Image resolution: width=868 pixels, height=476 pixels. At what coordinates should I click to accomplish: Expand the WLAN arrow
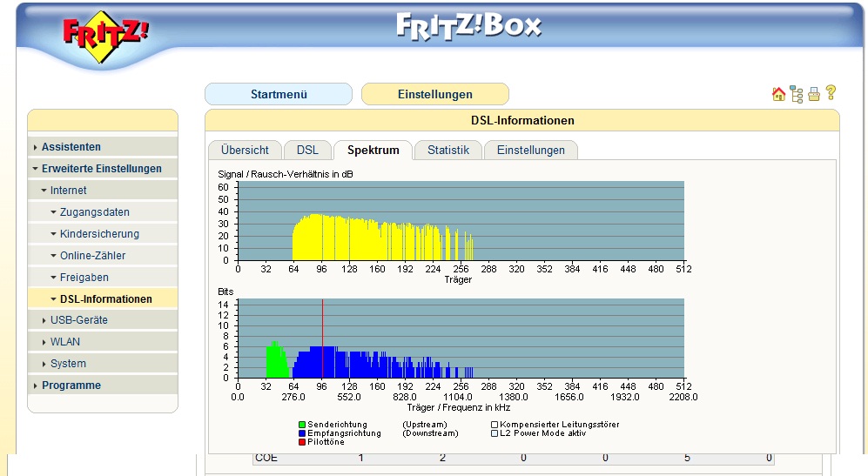point(44,342)
